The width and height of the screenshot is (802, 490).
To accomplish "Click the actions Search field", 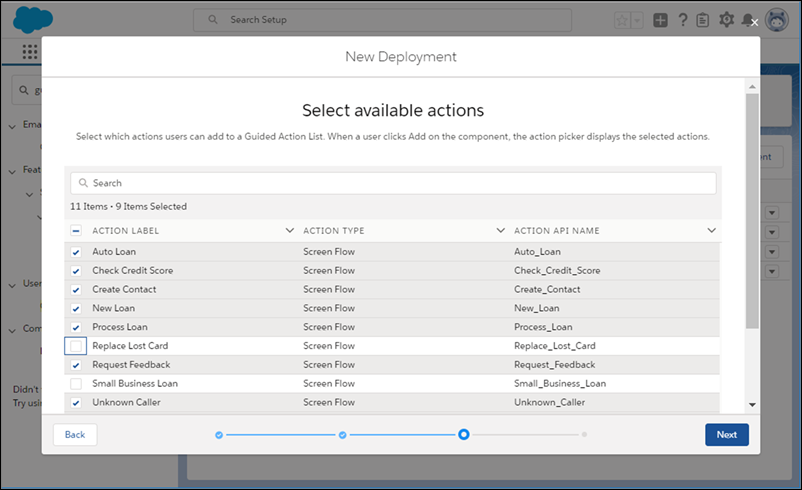I will [x=393, y=183].
